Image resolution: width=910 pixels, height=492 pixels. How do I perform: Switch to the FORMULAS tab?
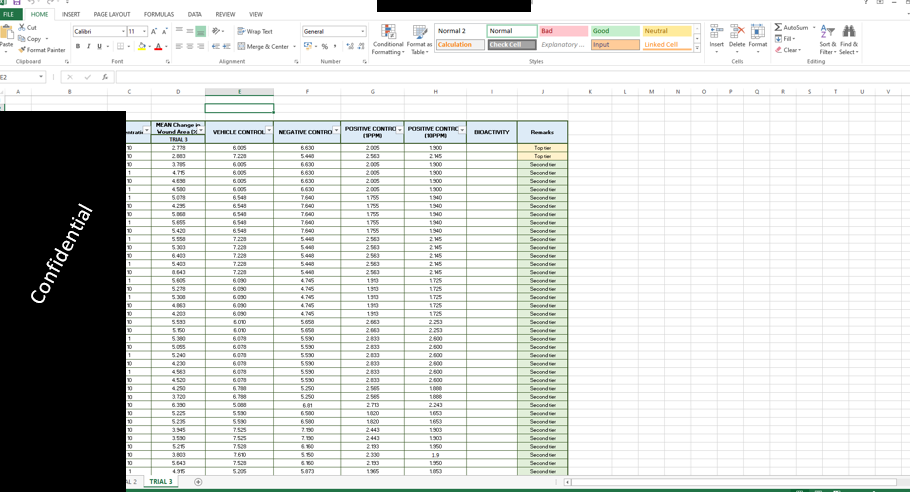pyautogui.click(x=159, y=14)
